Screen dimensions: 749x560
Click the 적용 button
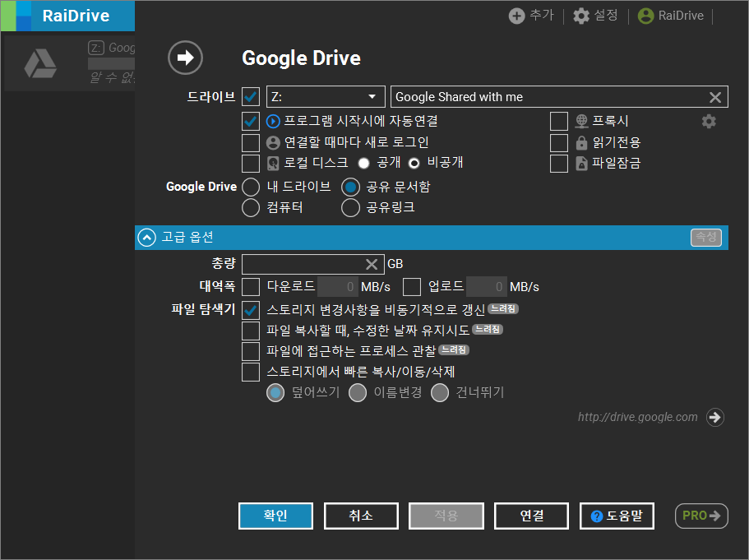(446, 516)
